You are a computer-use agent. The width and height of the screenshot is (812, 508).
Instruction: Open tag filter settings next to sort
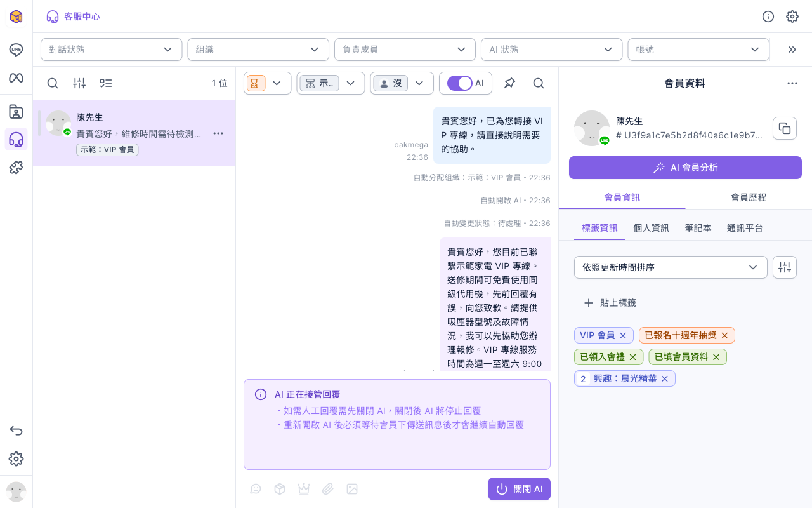click(785, 267)
